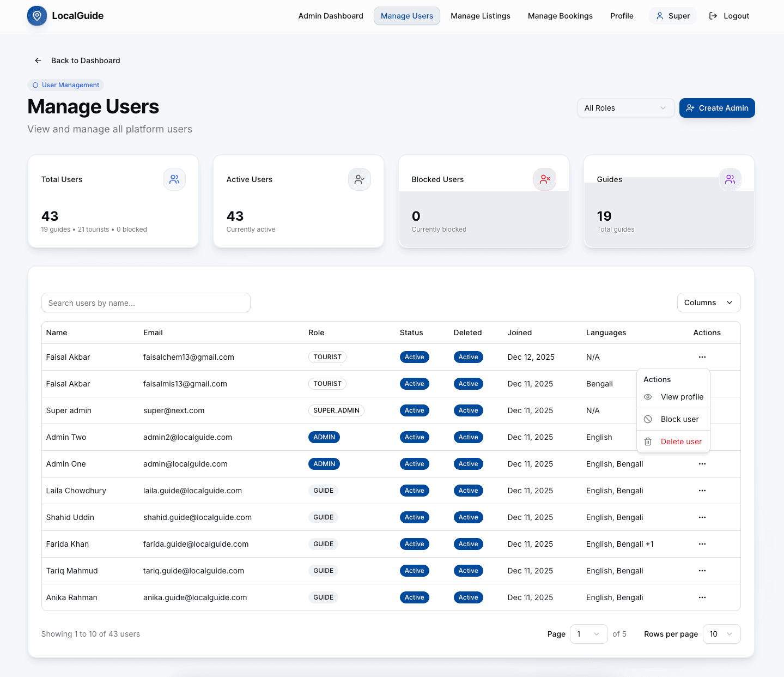This screenshot has width=784, height=677.
Task: Switch to Manage Listings
Action: tap(480, 16)
